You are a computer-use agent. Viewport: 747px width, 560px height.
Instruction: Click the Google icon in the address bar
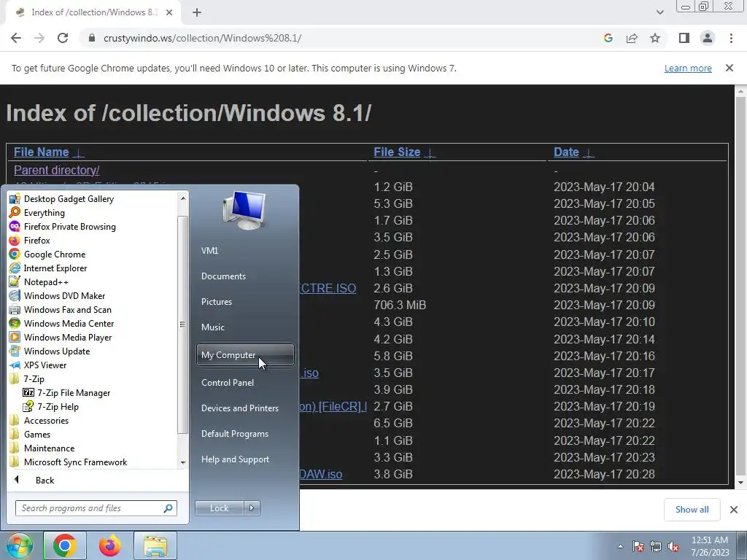[x=608, y=38]
